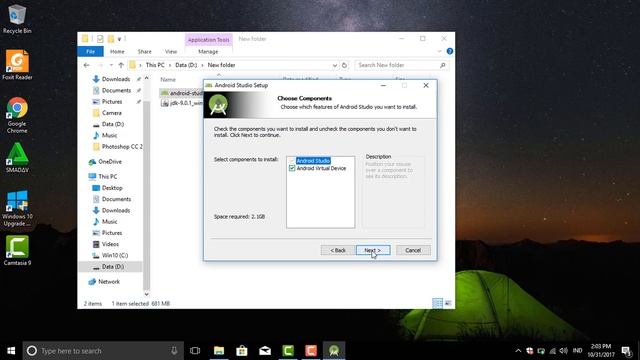This screenshot has height=360, width=640.
Task: Click the orange Camtasia recorder taskbar icon
Action: click(x=311, y=351)
